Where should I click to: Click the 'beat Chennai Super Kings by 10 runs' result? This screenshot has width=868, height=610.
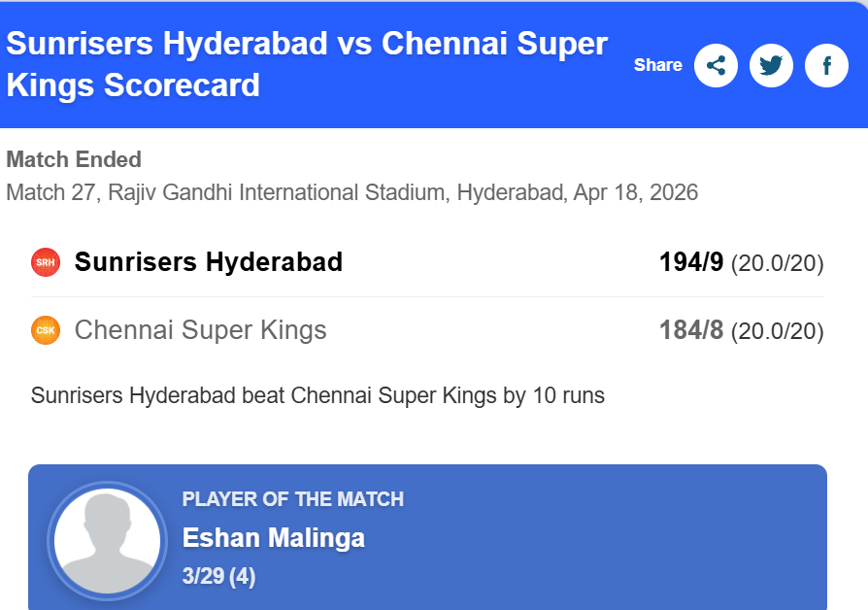[317, 396]
